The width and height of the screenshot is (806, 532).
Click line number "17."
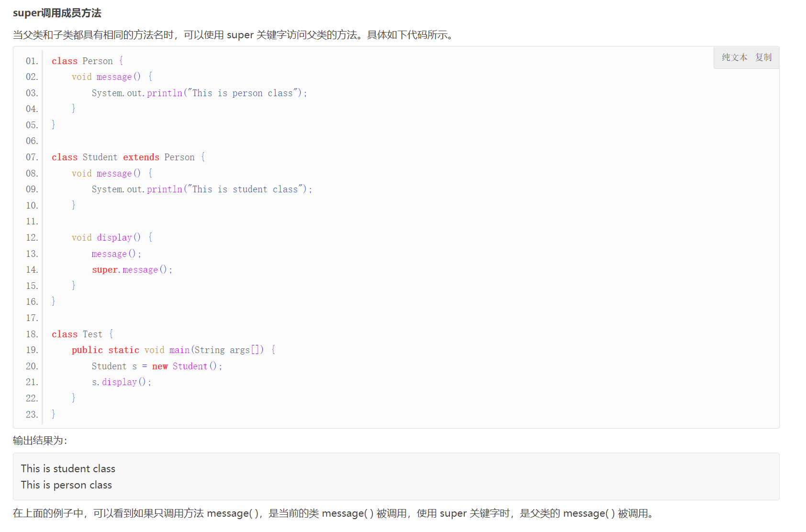pyautogui.click(x=32, y=318)
